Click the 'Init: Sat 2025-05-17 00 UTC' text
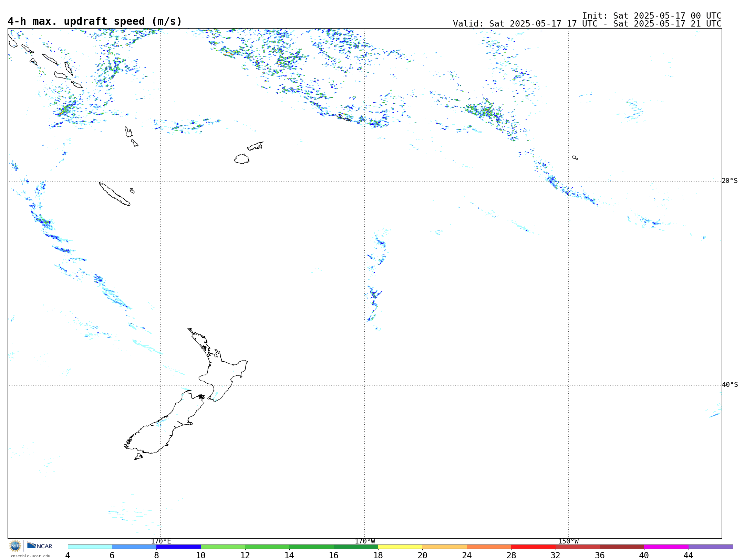Screen dimensions: 744x560 pyautogui.click(x=652, y=16)
